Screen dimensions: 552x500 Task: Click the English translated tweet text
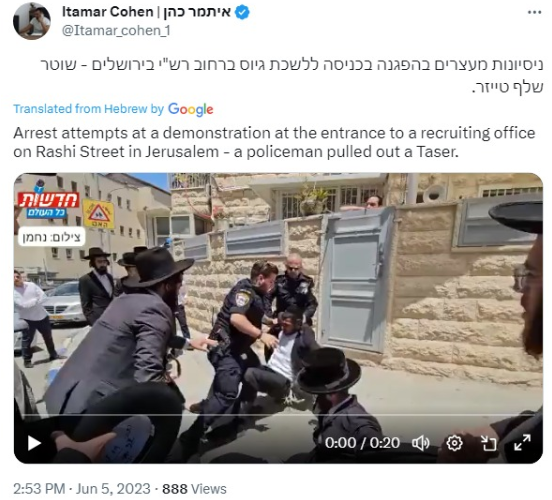tap(274, 142)
